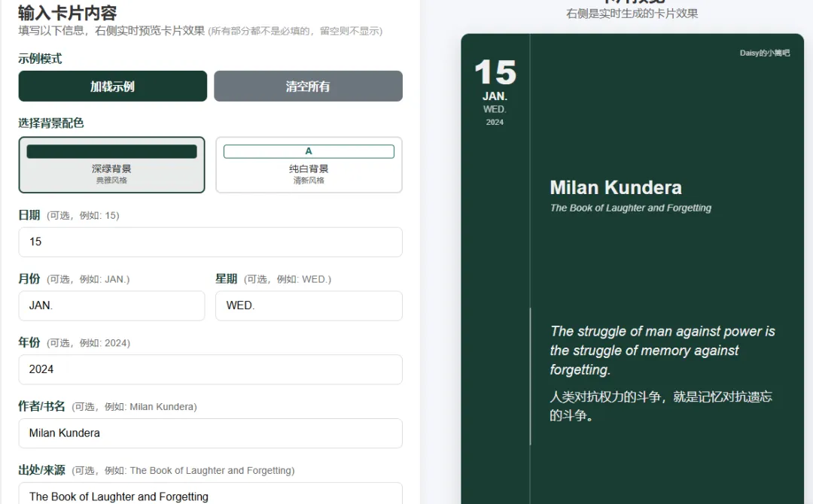The image size is (813, 504).
Task: Click the large 15 date on the card
Action: pos(495,72)
